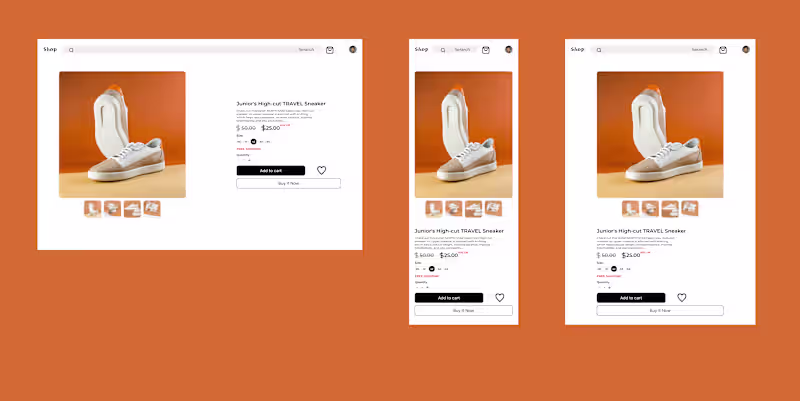
Task: Open shopping bag icon in narrowest mobile mockup
Action: [486, 50]
